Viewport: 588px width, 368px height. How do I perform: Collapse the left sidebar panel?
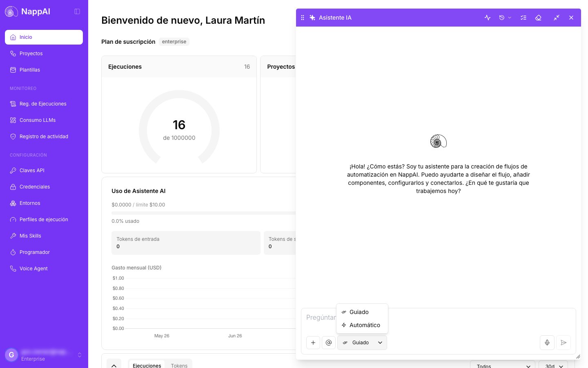tap(77, 11)
